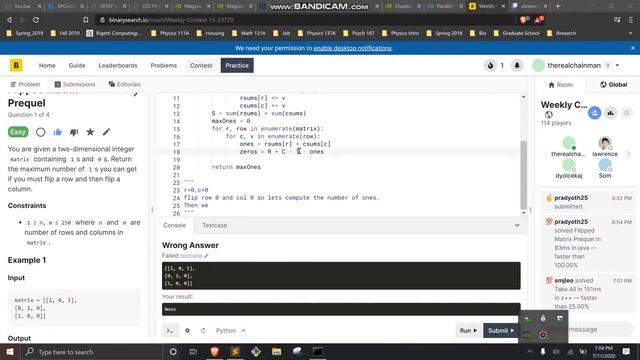Dismiss the notification permission banner
This screenshot has height=360, width=640.
click(x=633, y=48)
